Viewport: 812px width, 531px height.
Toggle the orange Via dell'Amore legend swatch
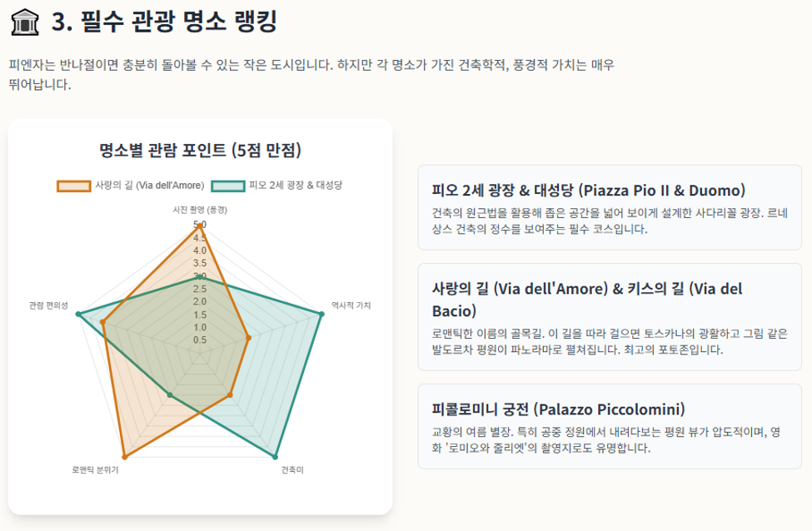(73, 186)
